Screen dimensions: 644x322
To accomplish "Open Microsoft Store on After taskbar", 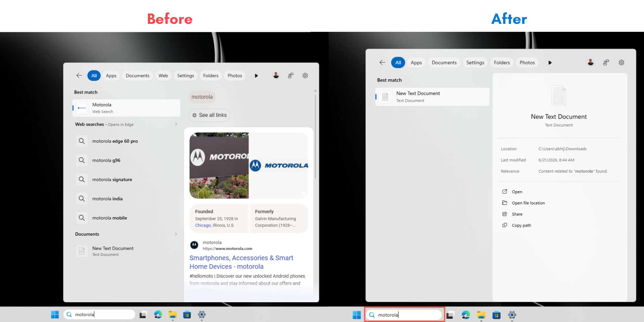I will click(x=496, y=315).
